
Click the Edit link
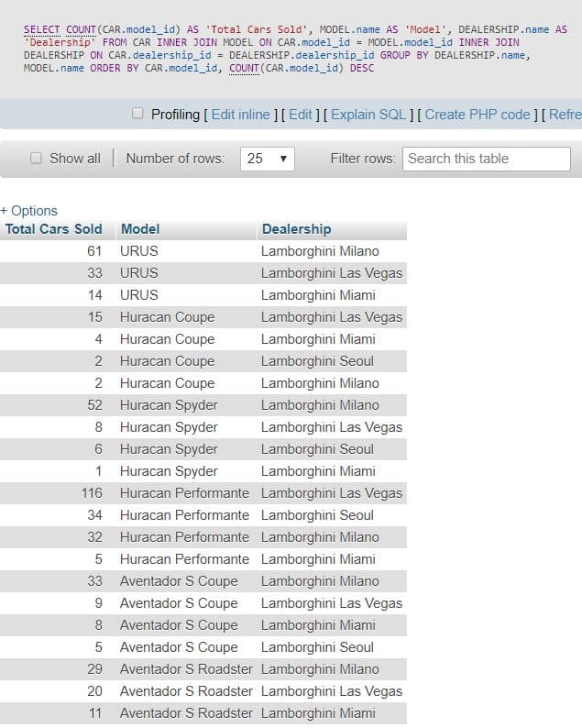point(301,115)
